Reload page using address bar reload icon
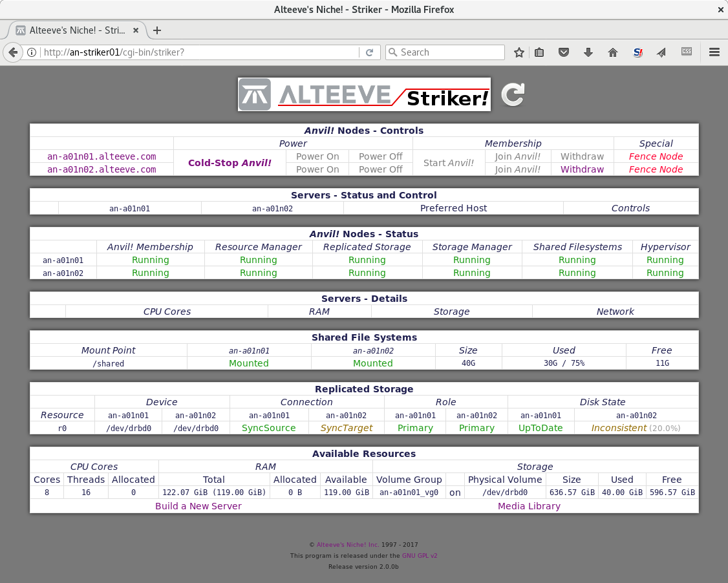The width and height of the screenshot is (728, 583). click(370, 52)
